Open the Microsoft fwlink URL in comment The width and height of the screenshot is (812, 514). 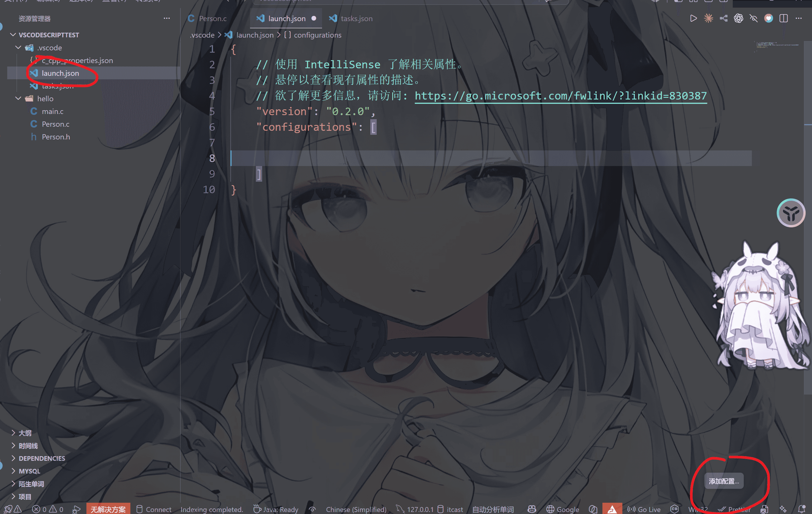[x=561, y=96]
